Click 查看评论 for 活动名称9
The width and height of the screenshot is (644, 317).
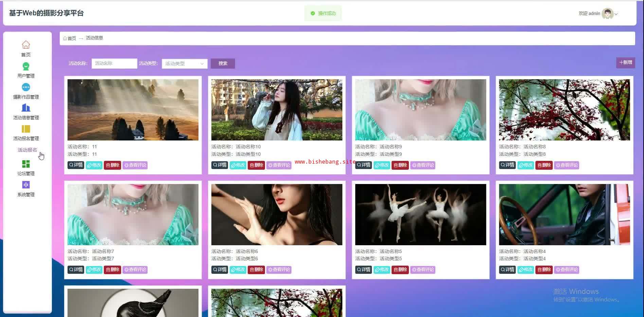pos(423,165)
